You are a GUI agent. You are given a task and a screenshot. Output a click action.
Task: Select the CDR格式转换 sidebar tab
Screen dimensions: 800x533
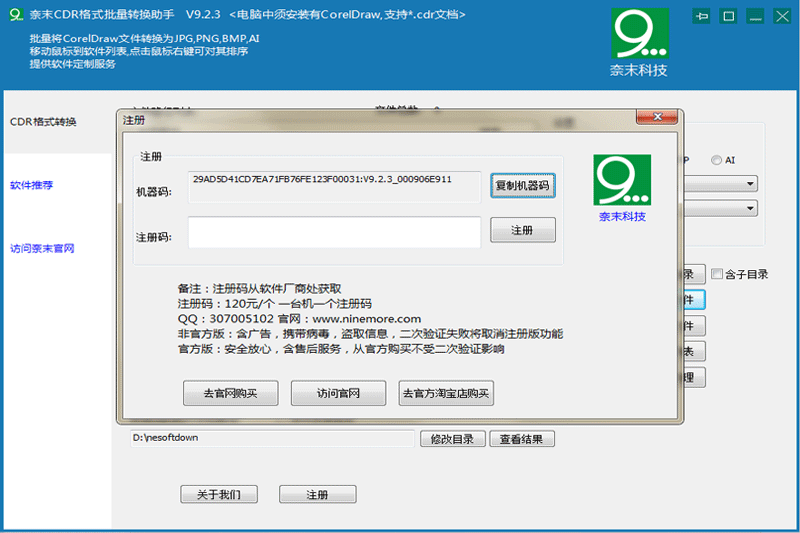pos(43,122)
